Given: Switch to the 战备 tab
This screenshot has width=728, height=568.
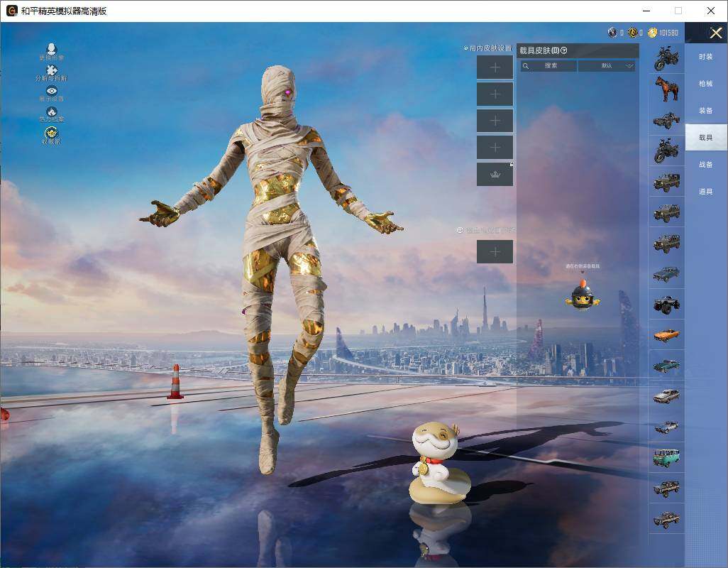Looking at the screenshot, I should 706,165.
